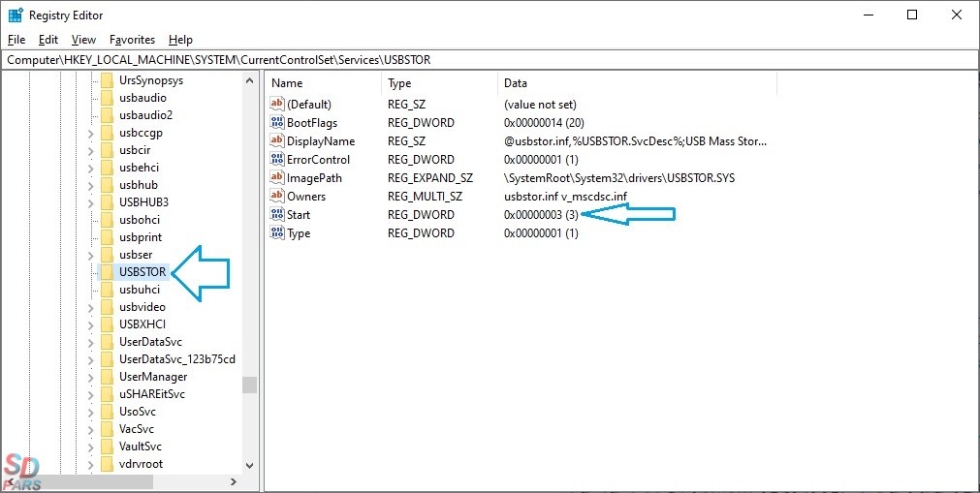Expand the usbvideo key arrow
Viewport: 980px width, 493px height.
(90, 307)
